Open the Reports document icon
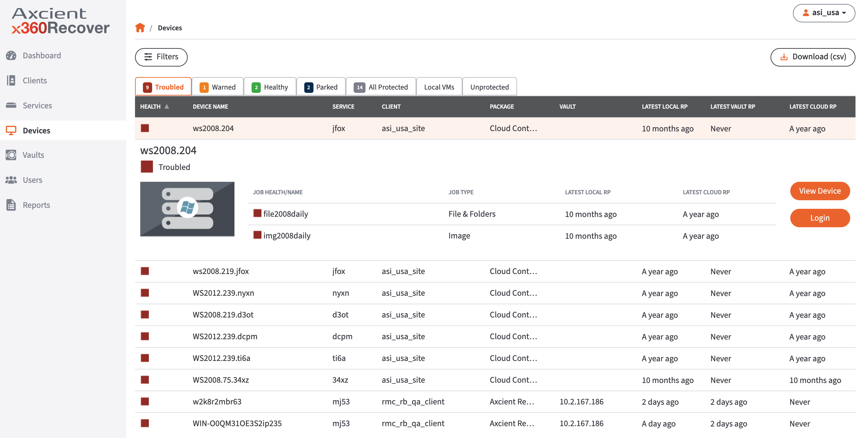 pos(11,205)
